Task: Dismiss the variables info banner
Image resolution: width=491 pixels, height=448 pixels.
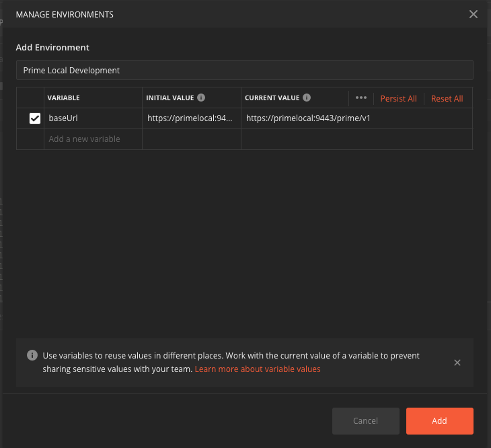Action: [457, 363]
